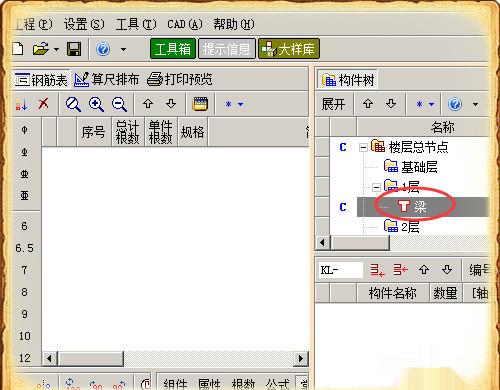The width and height of the screenshot is (500, 390).
Task: Click the KL- input field
Action: coord(340,270)
